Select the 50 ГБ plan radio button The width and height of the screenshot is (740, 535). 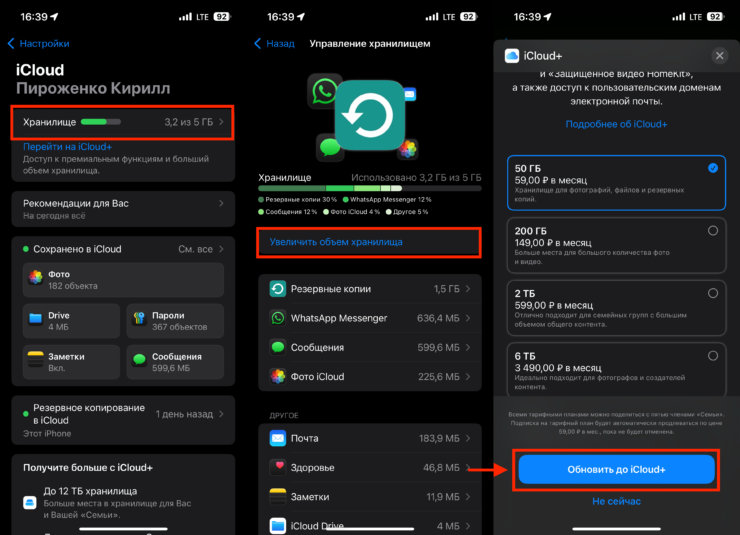713,168
